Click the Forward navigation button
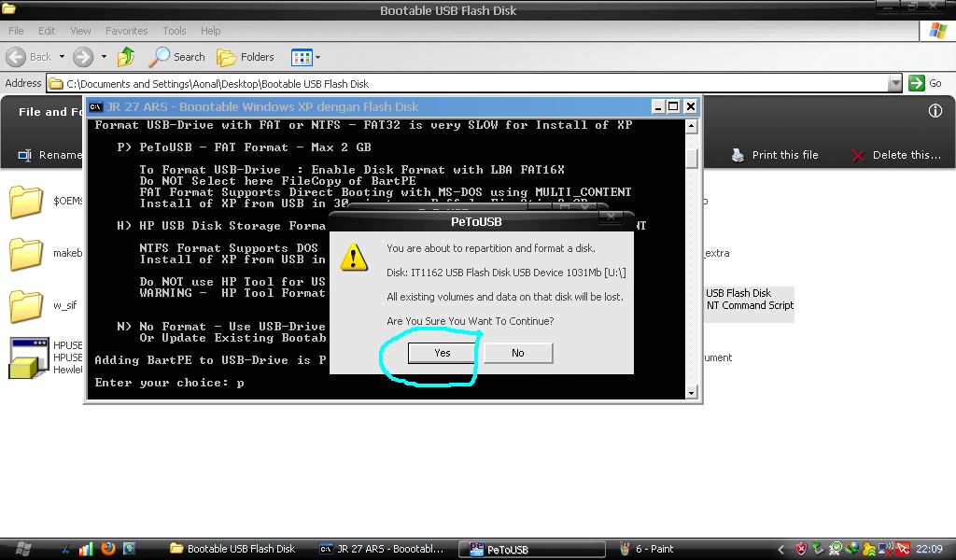This screenshot has height=560, width=956. tap(83, 57)
